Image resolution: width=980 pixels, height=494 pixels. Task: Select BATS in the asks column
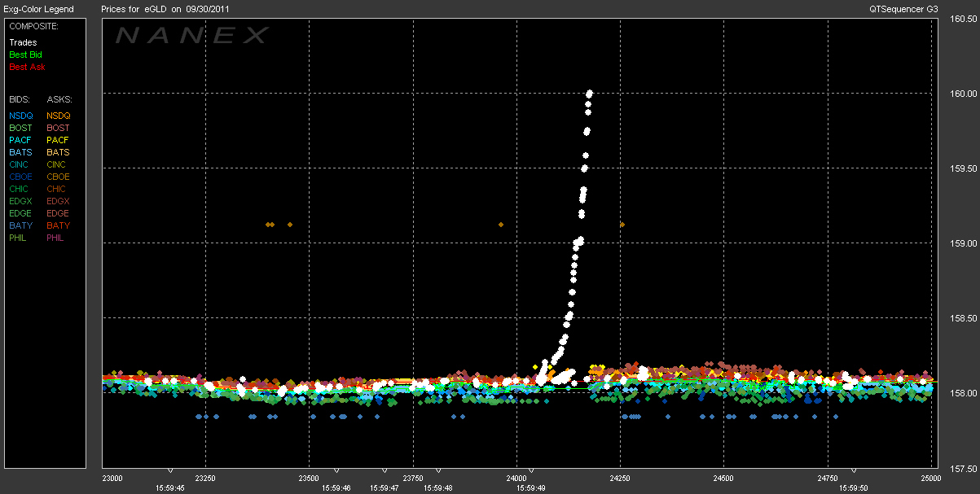(x=59, y=152)
